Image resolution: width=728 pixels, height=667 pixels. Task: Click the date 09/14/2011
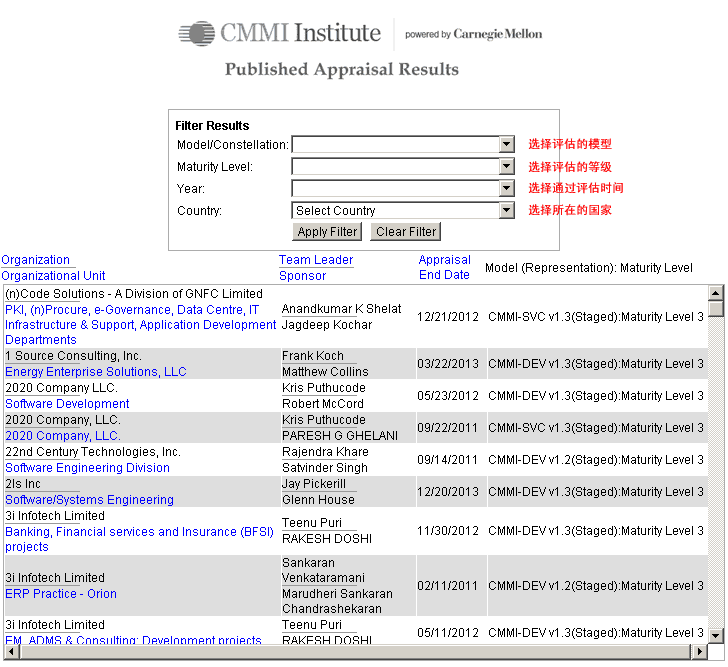pyautogui.click(x=448, y=460)
